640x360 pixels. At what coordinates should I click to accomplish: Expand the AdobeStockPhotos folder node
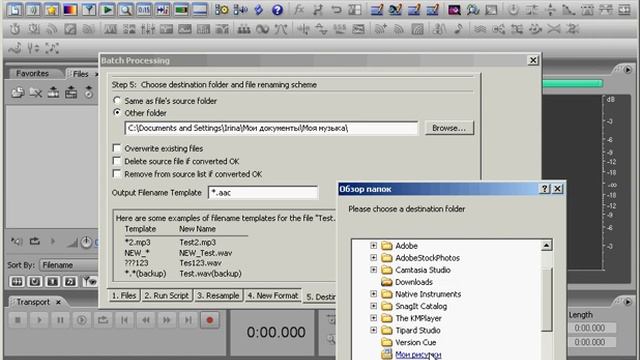(373, 258)
